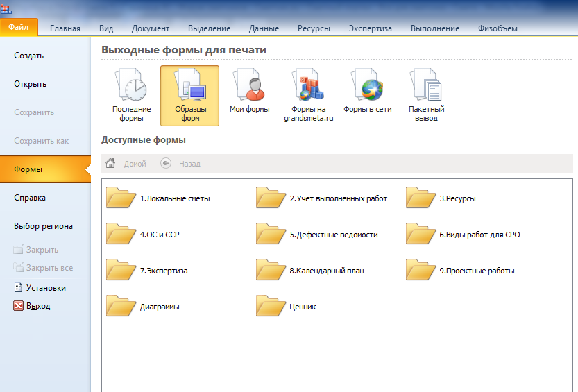Open folder 2.Учет выполненных работ
The height and width of the screenshot is (392, 578).
pyautogui.click(x=322, y=198)
